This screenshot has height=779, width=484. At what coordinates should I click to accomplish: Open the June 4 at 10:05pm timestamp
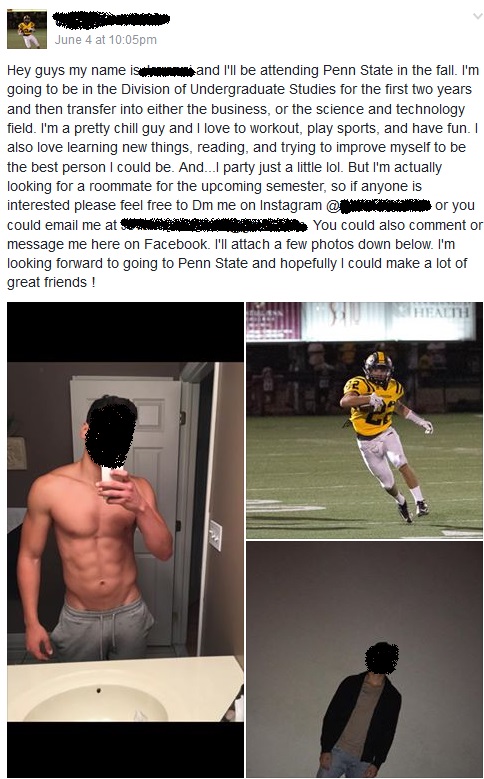(x=105, y=40)
